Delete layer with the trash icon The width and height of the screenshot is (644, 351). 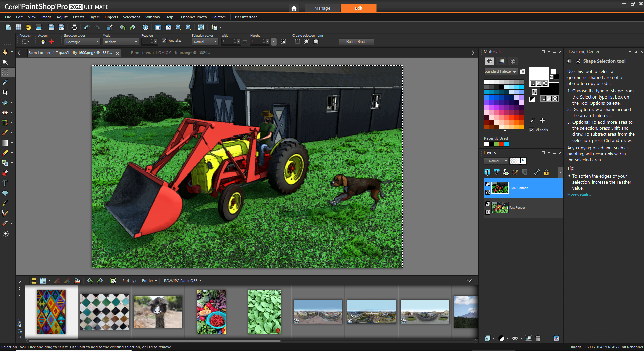click(538, 338)
